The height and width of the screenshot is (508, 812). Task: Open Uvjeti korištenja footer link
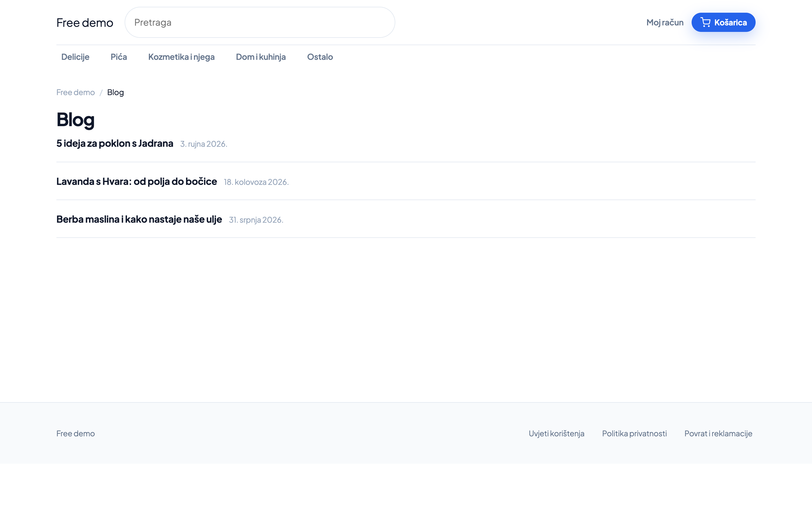click(x=556, y=433)
